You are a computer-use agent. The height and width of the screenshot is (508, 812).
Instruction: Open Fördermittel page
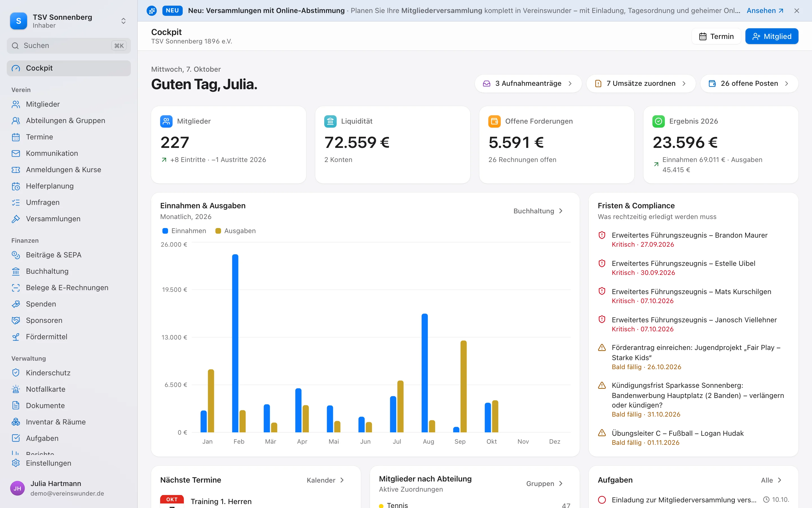[x=69, y=337]
